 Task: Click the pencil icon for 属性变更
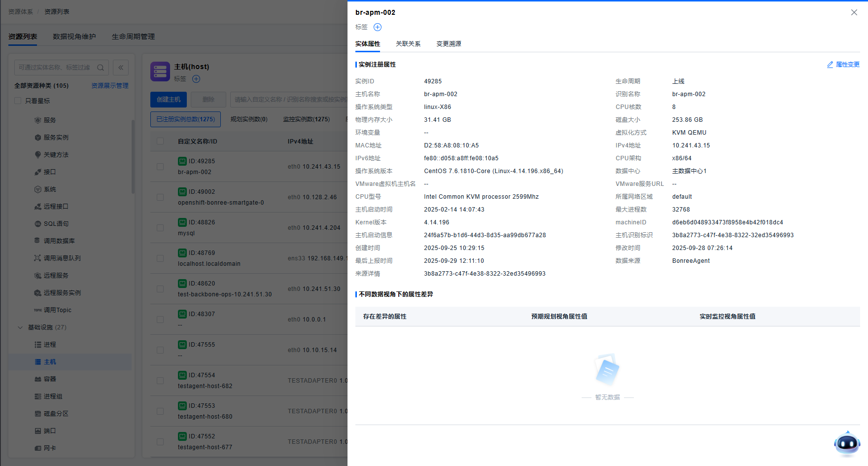coord(830,65)
